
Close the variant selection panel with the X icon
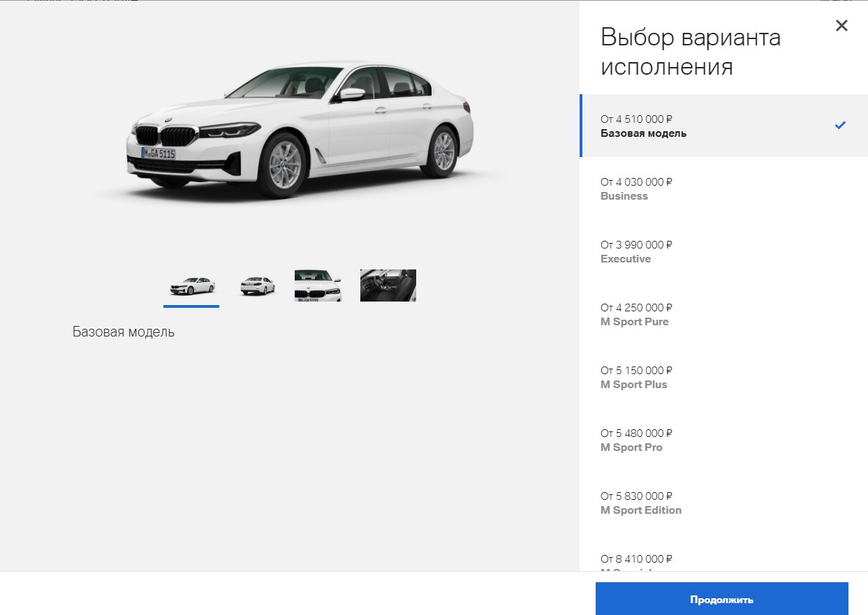coord(841,26)
